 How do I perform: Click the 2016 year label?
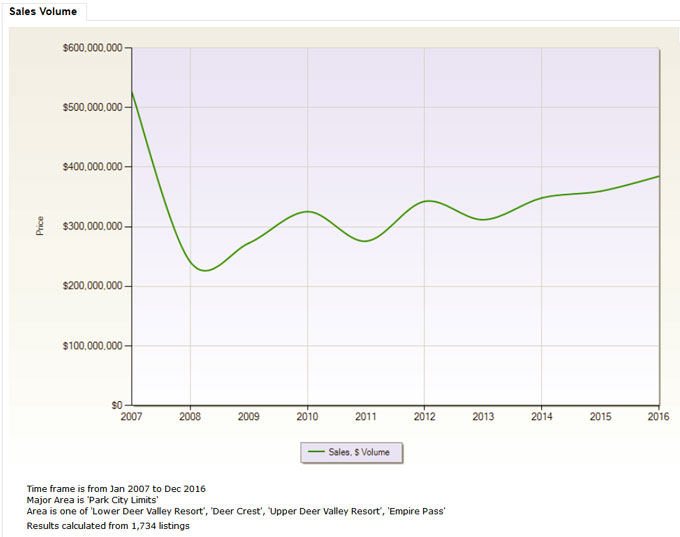click(658, 417)
